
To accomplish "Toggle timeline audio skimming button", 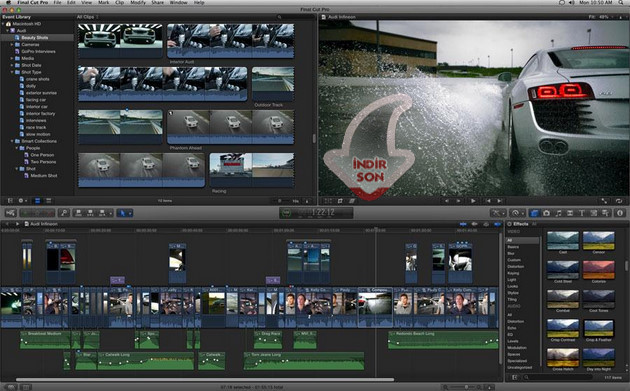I will (475, 224).
